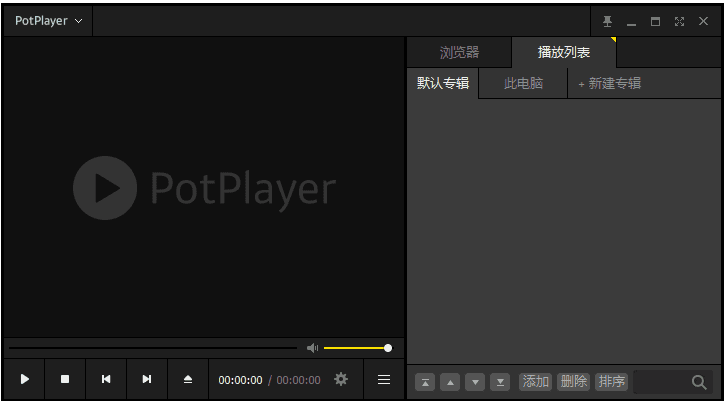
Task: Click the 删除 button to delete items
Action: (x=573, y=382)
